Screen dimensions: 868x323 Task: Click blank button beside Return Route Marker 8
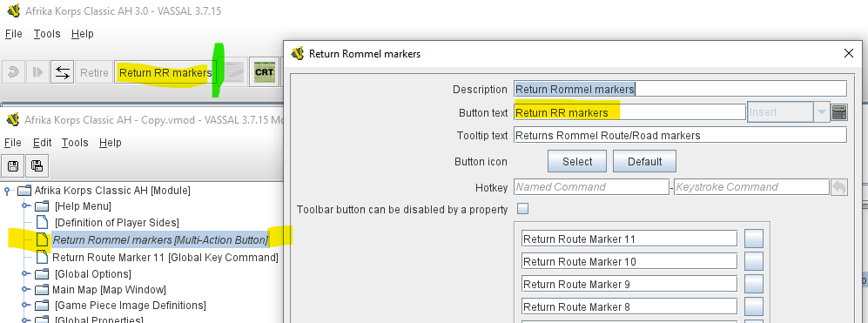coord(754,307)
